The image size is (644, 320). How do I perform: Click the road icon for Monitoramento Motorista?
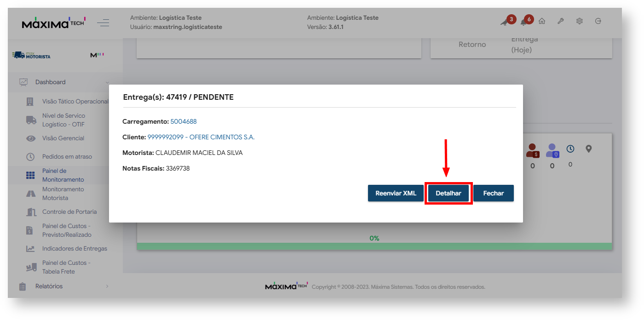pyautogui.click(x=30, y=194)
